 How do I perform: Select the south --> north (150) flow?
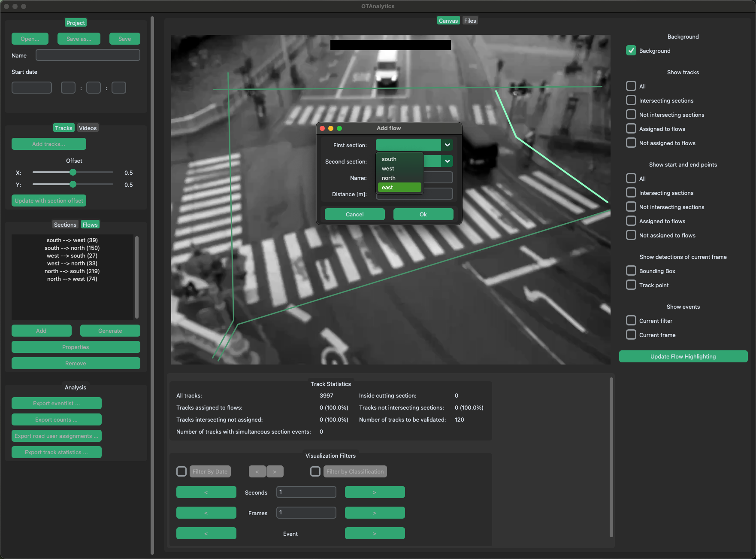coord(72,248)
